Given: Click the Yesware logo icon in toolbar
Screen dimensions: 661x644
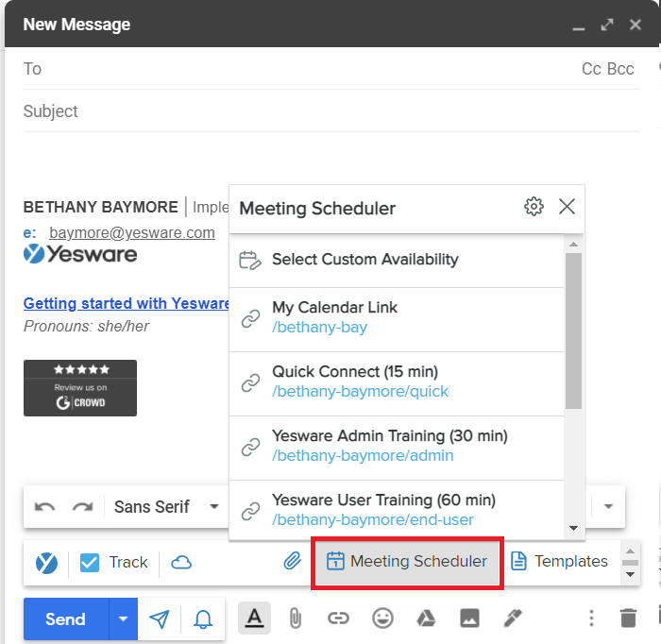Looking at the screenshot, I should pyautogui.click(x=46, y=563).
